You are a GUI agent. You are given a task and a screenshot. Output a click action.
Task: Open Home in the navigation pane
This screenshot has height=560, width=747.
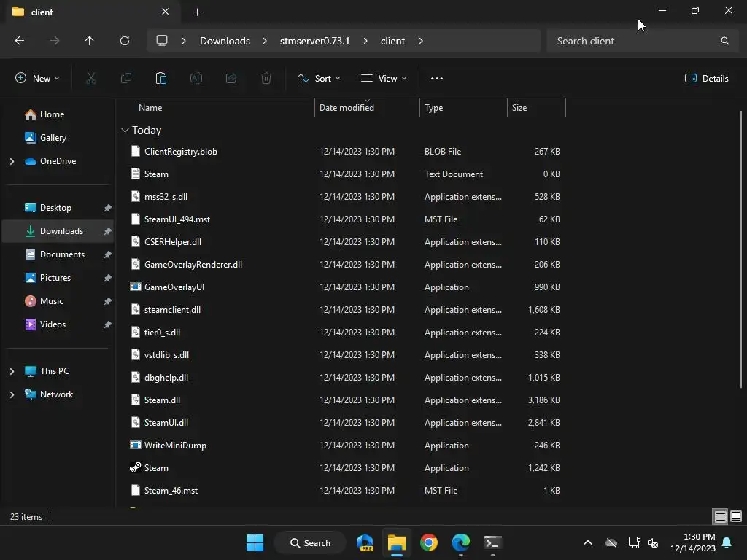44,114
